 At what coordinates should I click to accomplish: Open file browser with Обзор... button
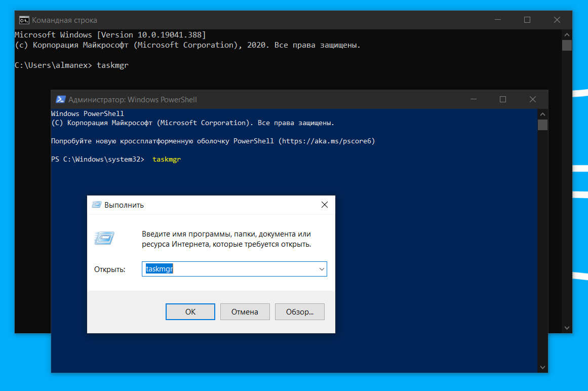click(300, 312)
